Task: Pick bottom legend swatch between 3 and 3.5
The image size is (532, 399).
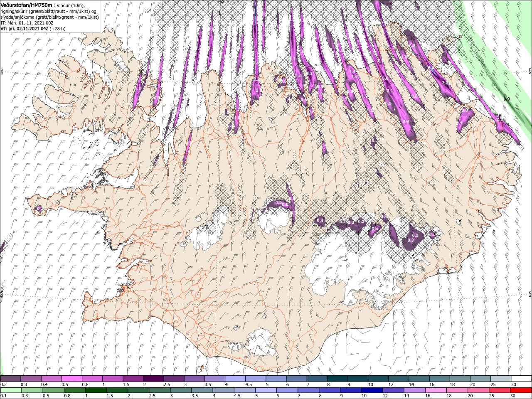Action: pos(181,390)
